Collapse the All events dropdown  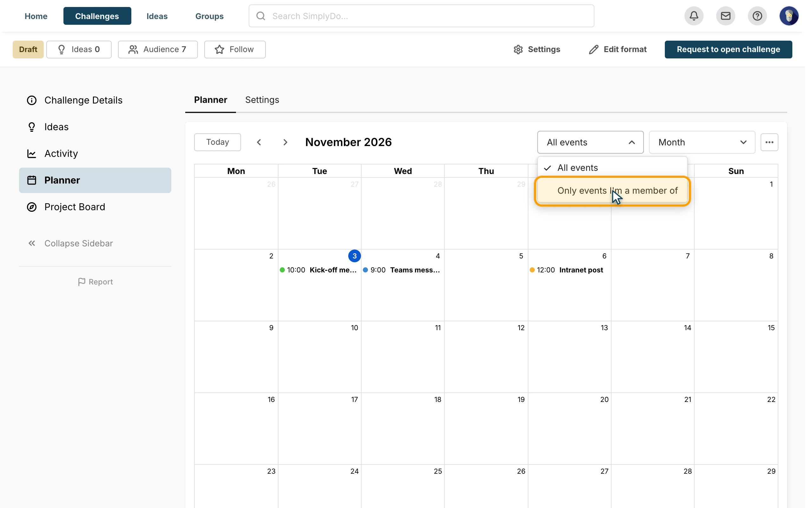[590, 142]
